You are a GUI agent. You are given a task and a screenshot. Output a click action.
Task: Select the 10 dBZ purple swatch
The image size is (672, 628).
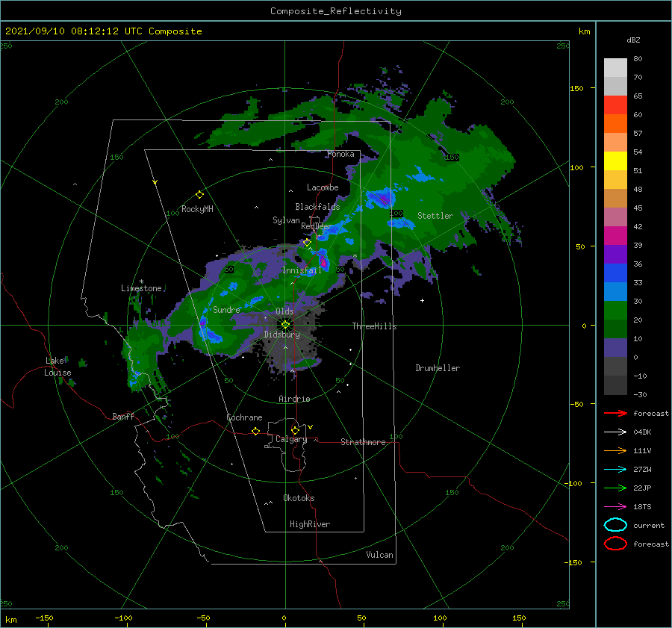tap(615, 348)
